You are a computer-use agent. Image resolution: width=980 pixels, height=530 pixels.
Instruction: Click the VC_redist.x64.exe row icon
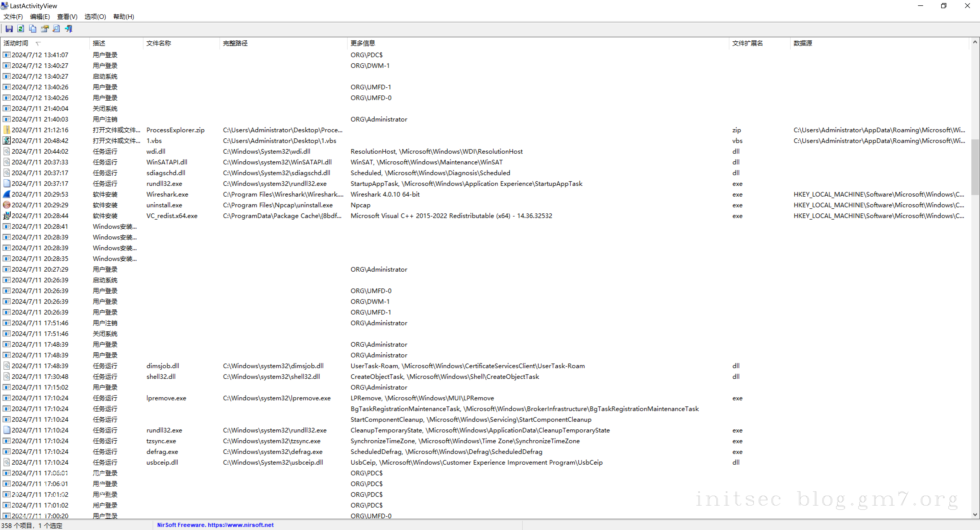(6, 216)
